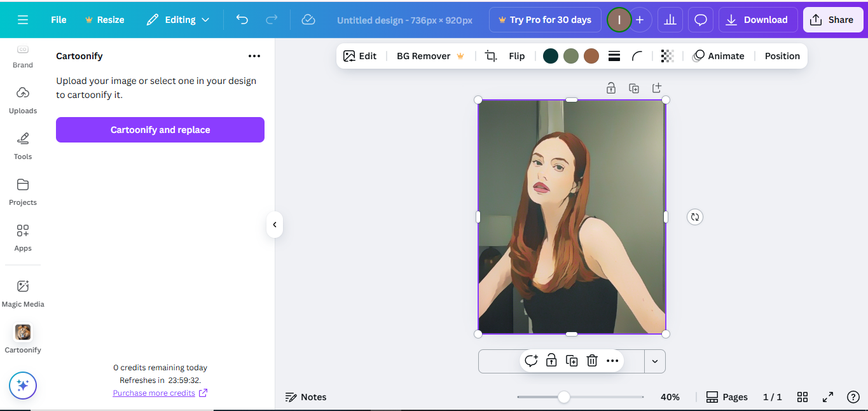Select the dark teal color swatch
The height and width of the screenshot is (411, 868).
pos(550,56)
